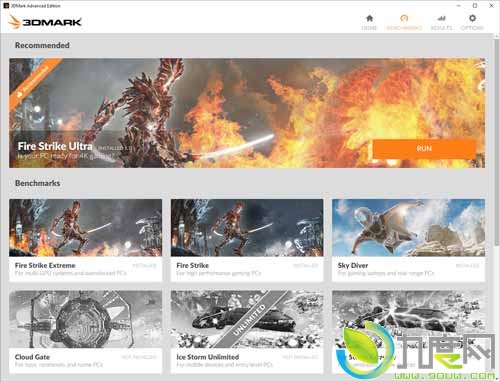Select the Sky Diver benchmark thumbnail
This screenshot has width=500, height=382.
click(408, 228)
